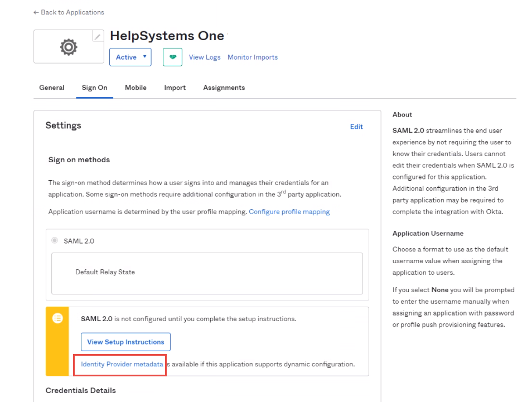
Task: Open the Active status dropdown
Action: [130, 57]
